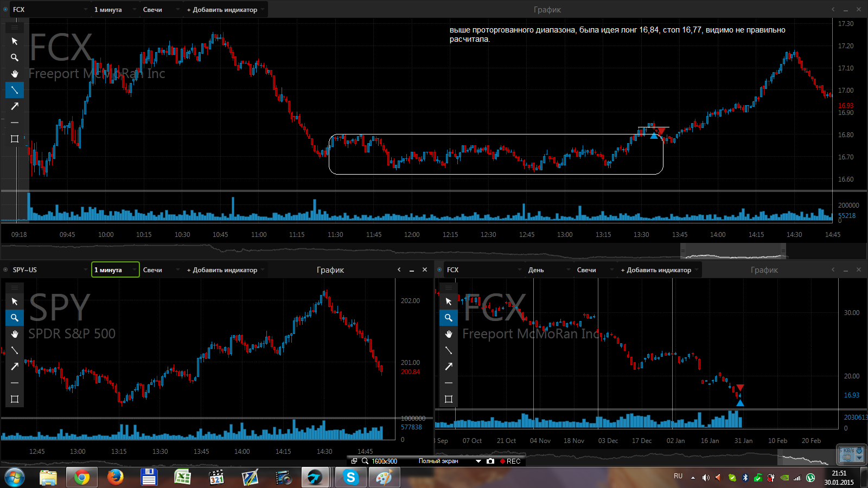Screen dimensions: 868x488
Task: Select the arrow drawing tool in the daily FCX chart
Action: point(449,367)
